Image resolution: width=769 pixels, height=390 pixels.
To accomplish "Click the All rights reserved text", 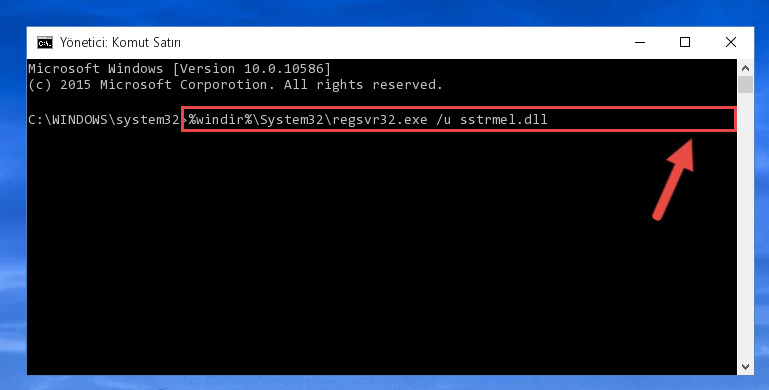I will pos(363,85).
